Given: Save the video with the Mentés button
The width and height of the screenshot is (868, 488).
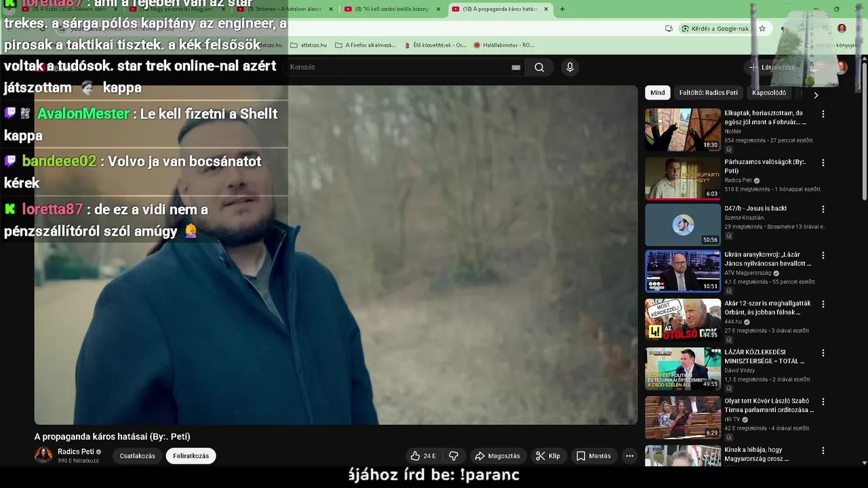Looking at the screenshot, I should (593, 456).
